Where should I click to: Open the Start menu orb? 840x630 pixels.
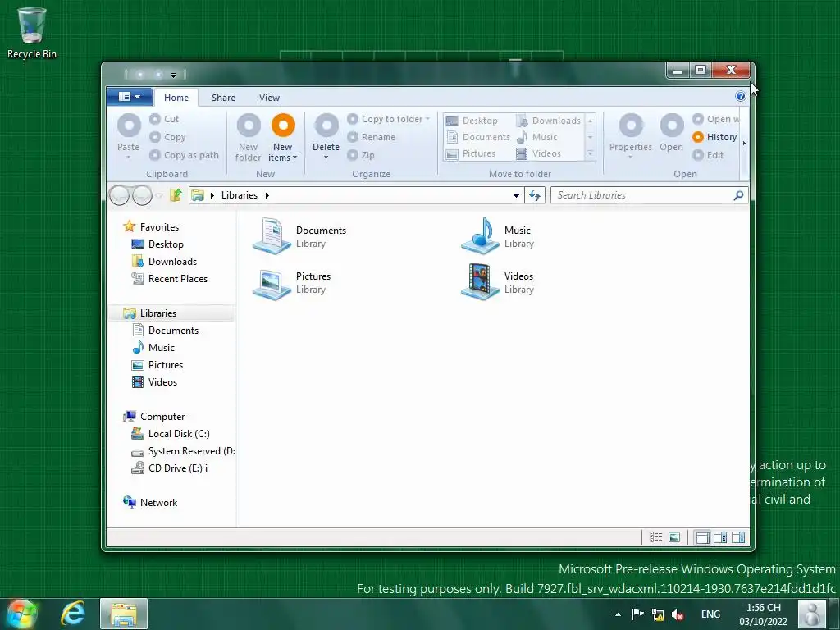pos(22,614)
